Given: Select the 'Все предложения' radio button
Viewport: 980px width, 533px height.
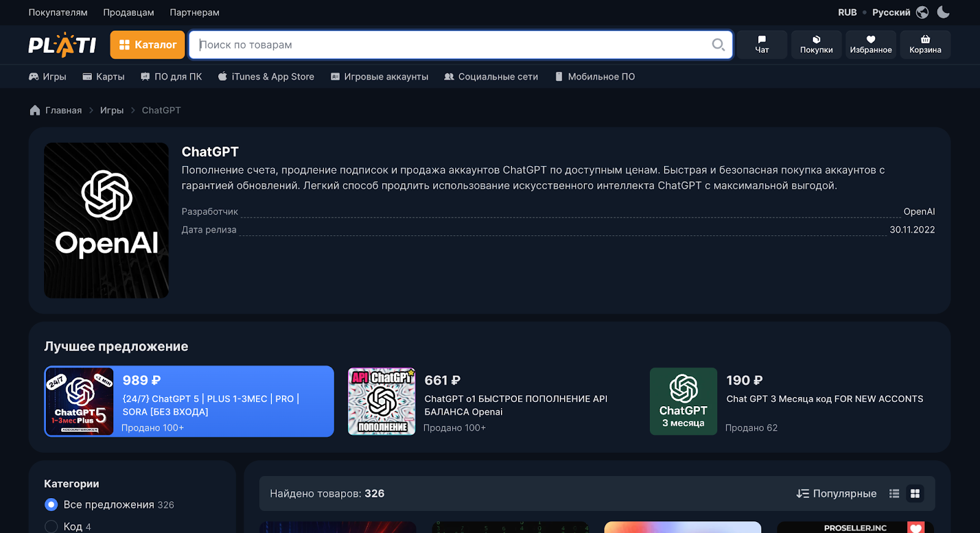Looking at the screenshot, I should tap(51, 505).
